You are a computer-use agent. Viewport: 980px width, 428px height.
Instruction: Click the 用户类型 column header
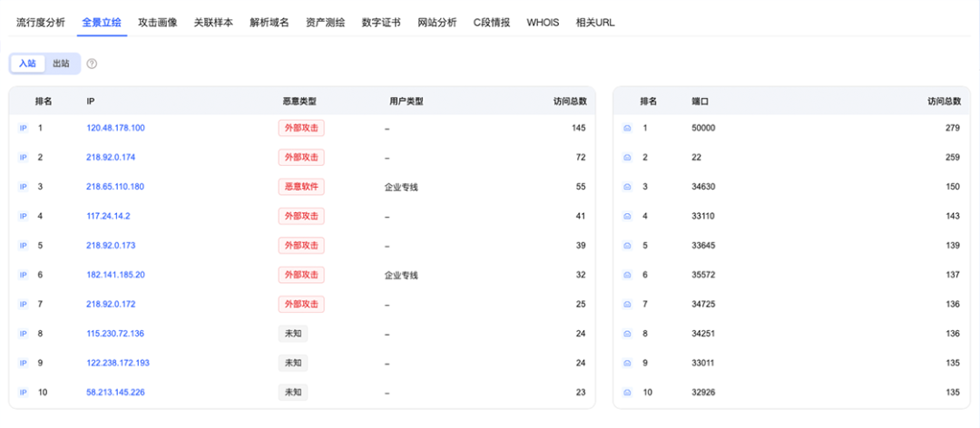pos(407,102)
